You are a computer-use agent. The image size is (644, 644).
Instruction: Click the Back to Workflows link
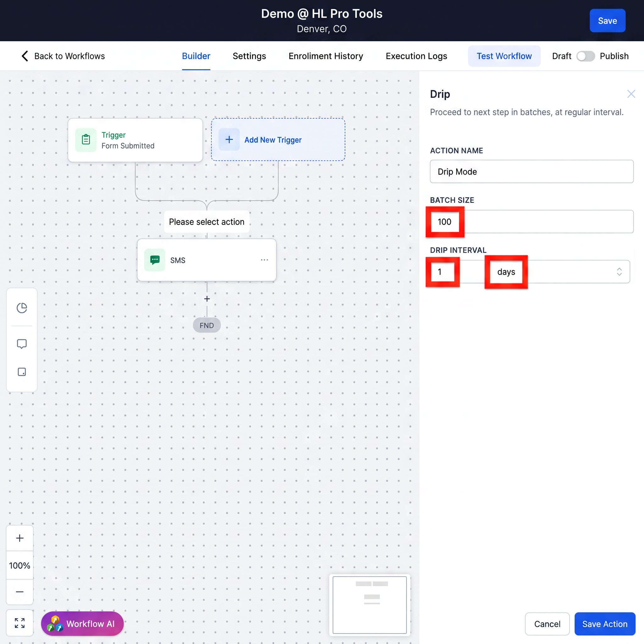[x=69, y=56]
